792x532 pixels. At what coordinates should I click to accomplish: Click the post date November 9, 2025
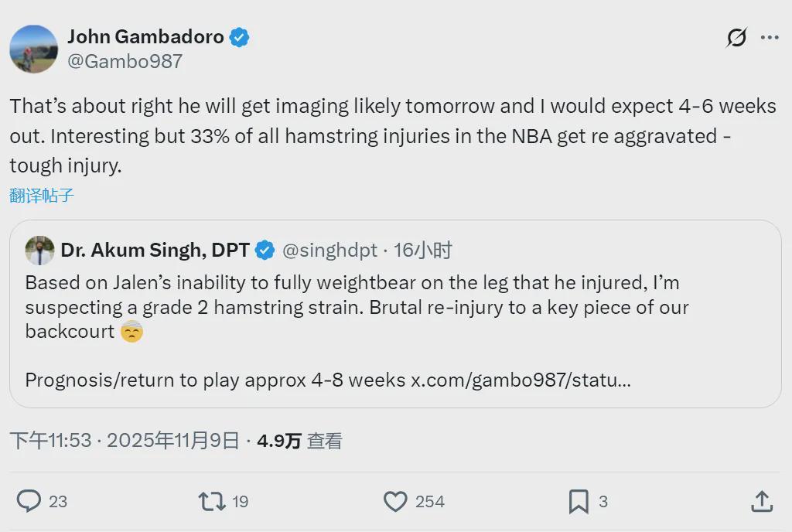coord(173,441)
